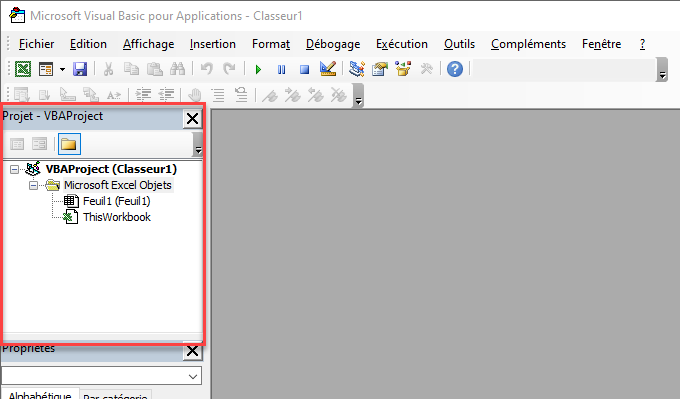The height and width of the screenshot is (399, 680).
Task: Select ThisWorkbook in project tree
Action: pos(117,217)
